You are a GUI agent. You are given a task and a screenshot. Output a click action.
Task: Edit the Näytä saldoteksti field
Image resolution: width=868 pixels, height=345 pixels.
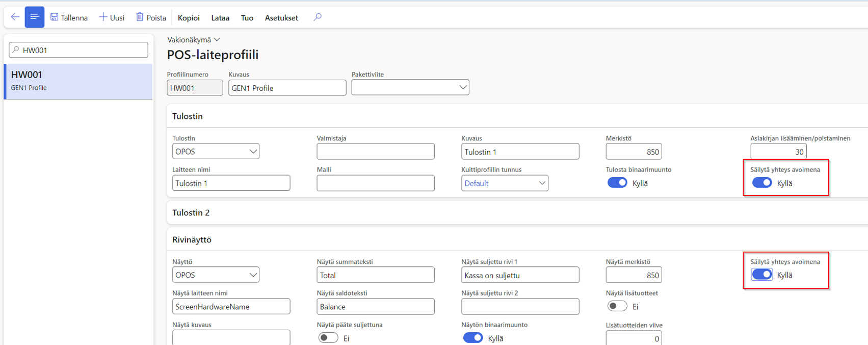click(376, 307)
